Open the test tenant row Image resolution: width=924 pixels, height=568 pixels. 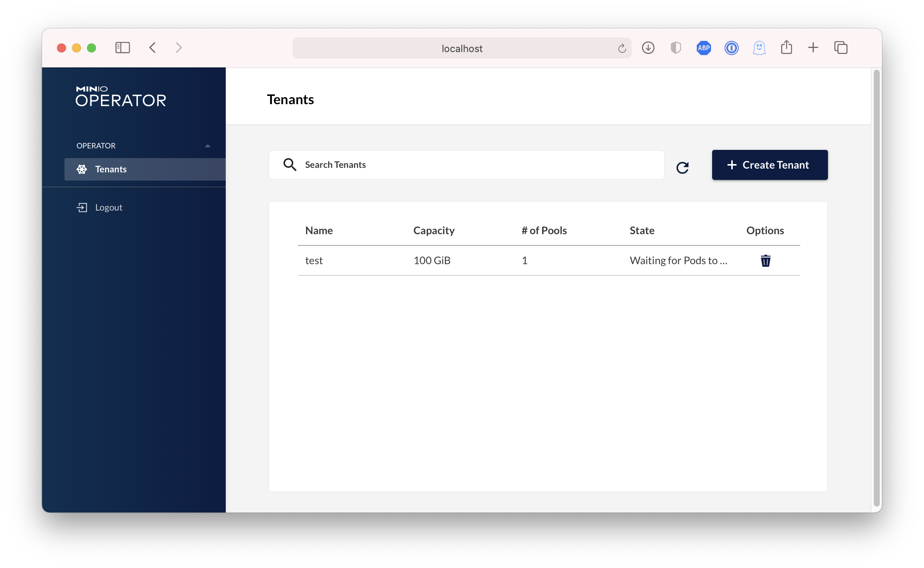click(314, 260)
